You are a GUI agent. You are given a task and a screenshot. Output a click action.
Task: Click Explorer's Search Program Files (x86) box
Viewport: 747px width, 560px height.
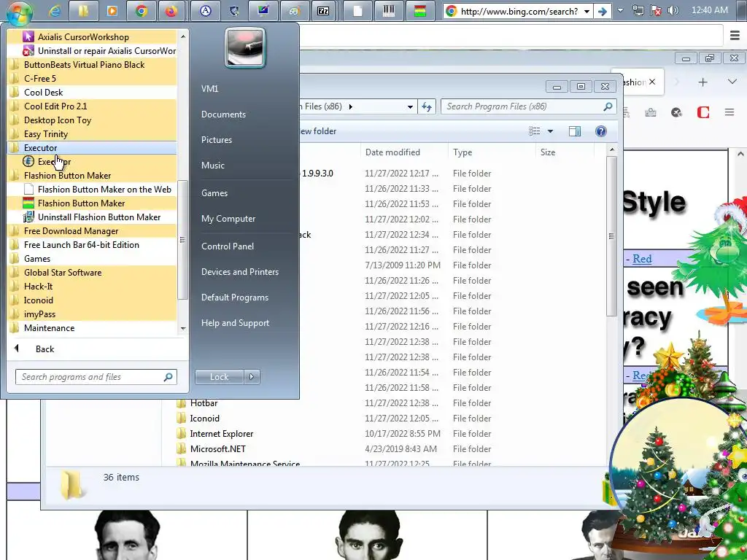(x=529, y=106)
